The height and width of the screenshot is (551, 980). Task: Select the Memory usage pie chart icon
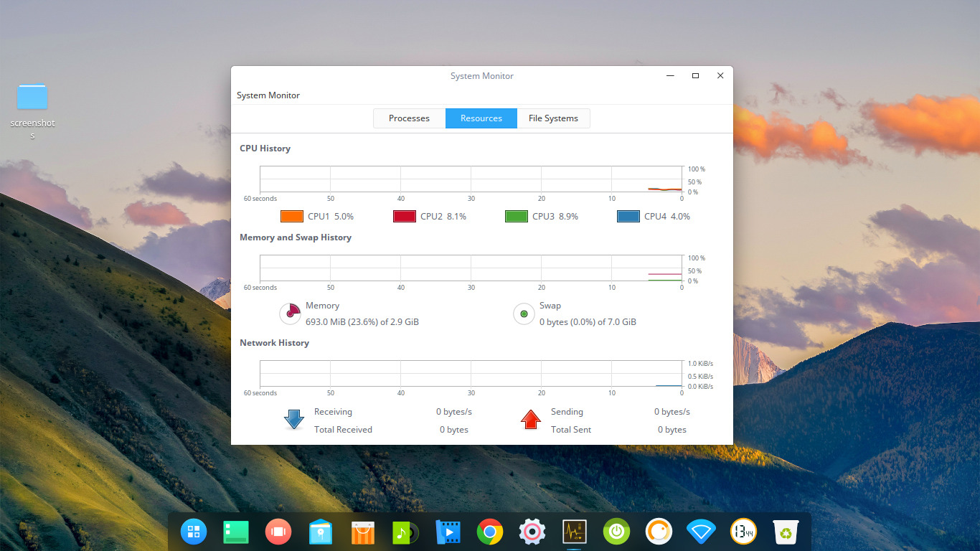[x=290, y=314]
